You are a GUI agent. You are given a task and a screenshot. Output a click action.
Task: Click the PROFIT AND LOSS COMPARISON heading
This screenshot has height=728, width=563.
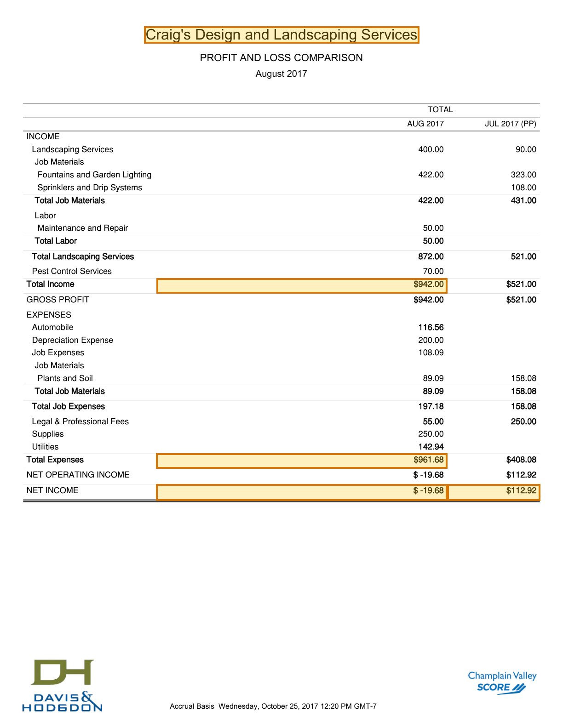[x=281, y=58]
